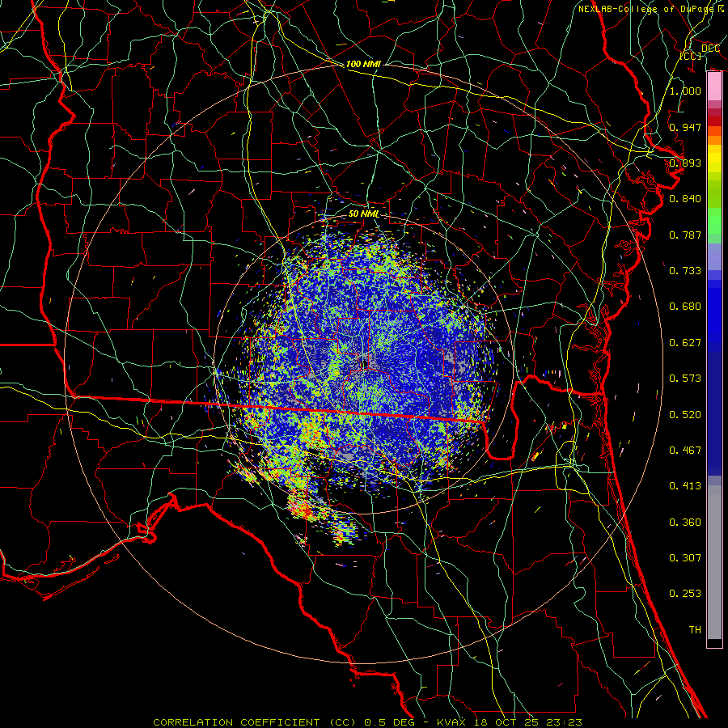728x728 pixels.
Task: Select the 0.627 legend value
Action: [685, 343]
